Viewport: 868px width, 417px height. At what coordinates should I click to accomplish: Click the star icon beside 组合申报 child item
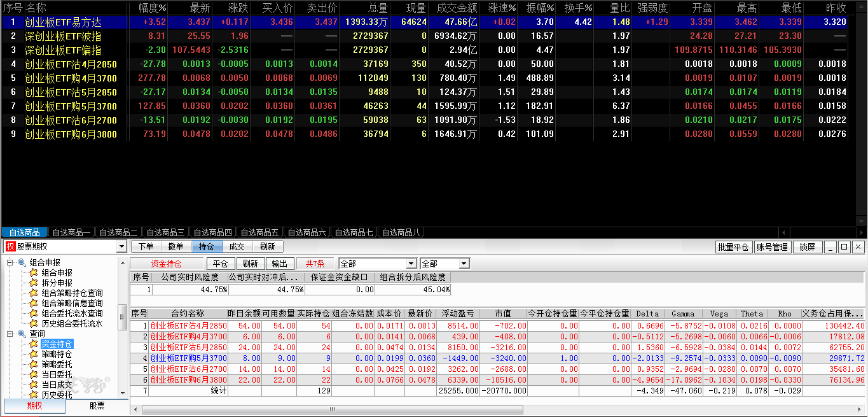pyautogui.click(x=34, y=273)
